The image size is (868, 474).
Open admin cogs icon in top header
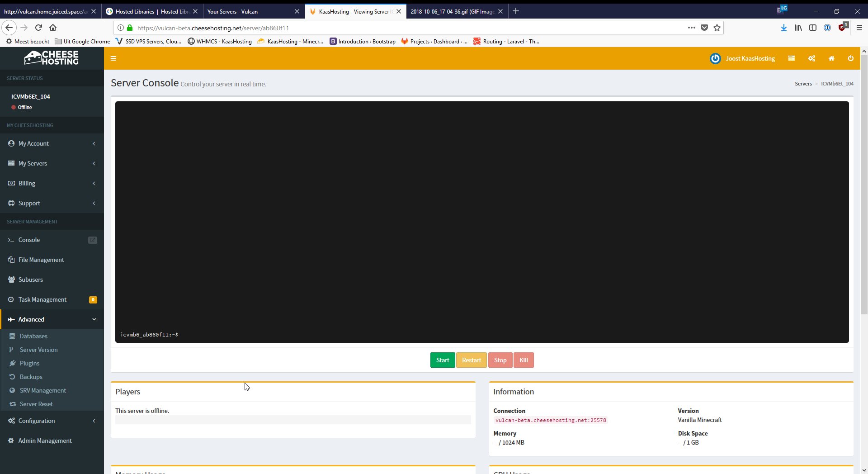811,58
